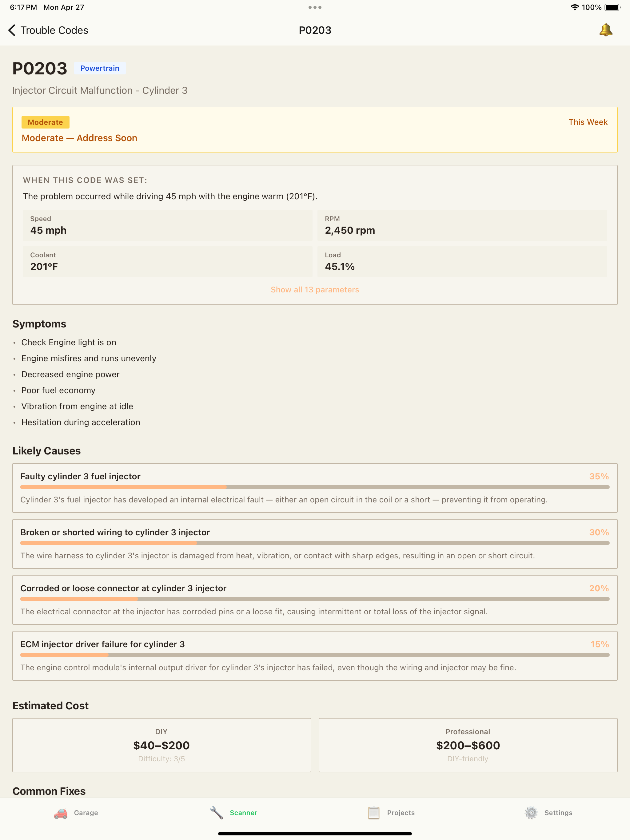
Task: Tap symptom Decreased engine power
Action: point(70,374)
